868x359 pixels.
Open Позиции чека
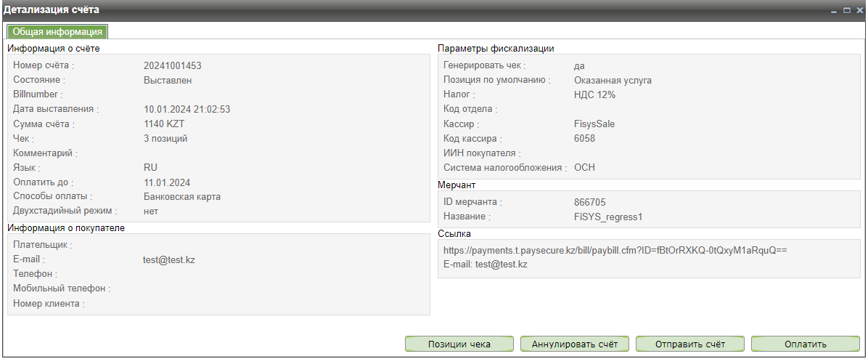tap(459, 344)
